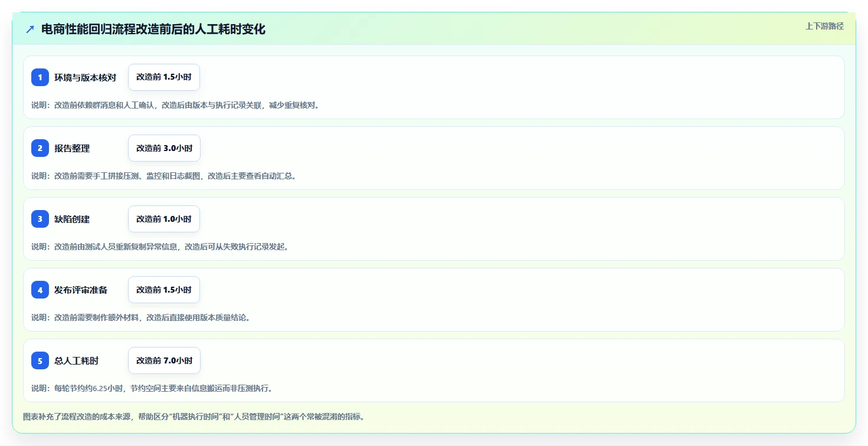Click the note starting 改造前由测试人员重新复制

click(160, 247)
